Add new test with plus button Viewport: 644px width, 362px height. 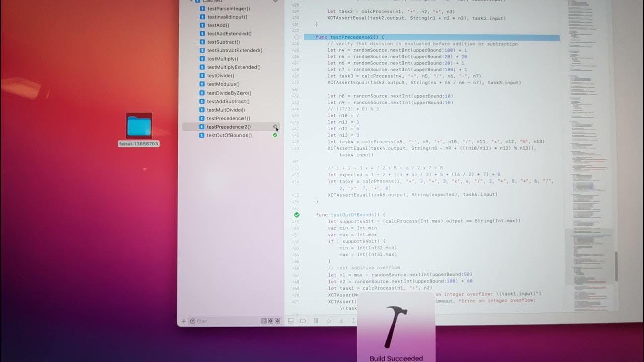(184, 321)
